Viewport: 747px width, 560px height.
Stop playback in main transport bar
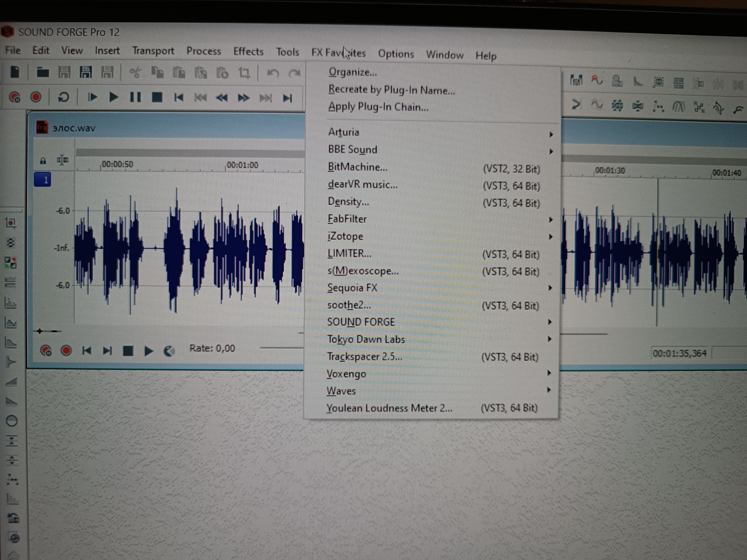[157, 98]
